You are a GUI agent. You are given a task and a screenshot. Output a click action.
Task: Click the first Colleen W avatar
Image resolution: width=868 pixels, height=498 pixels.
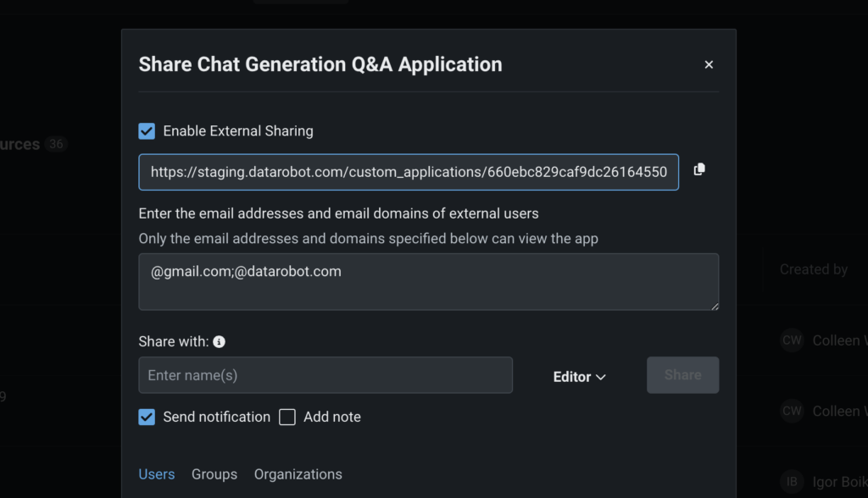tap(791, 340)
